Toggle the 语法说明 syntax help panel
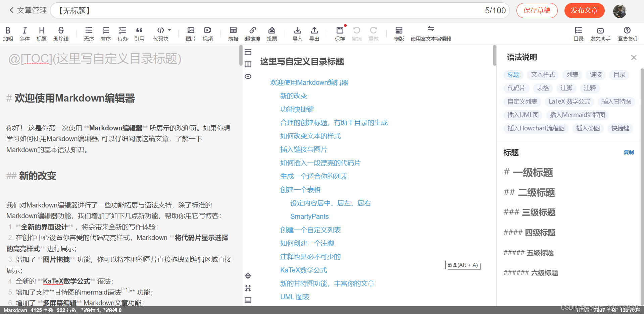The height and width of the screenshot is (314, 644). click(x=627, y=34)
